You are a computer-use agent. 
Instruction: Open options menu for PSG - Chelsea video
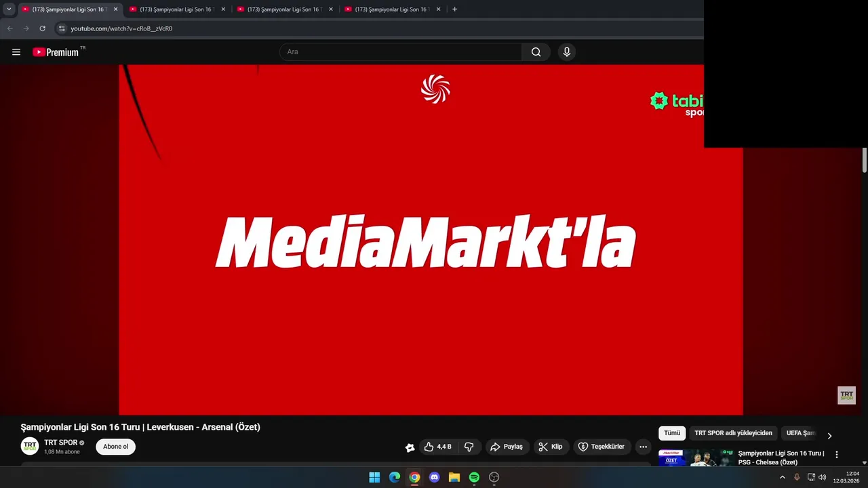coord(837,455)
